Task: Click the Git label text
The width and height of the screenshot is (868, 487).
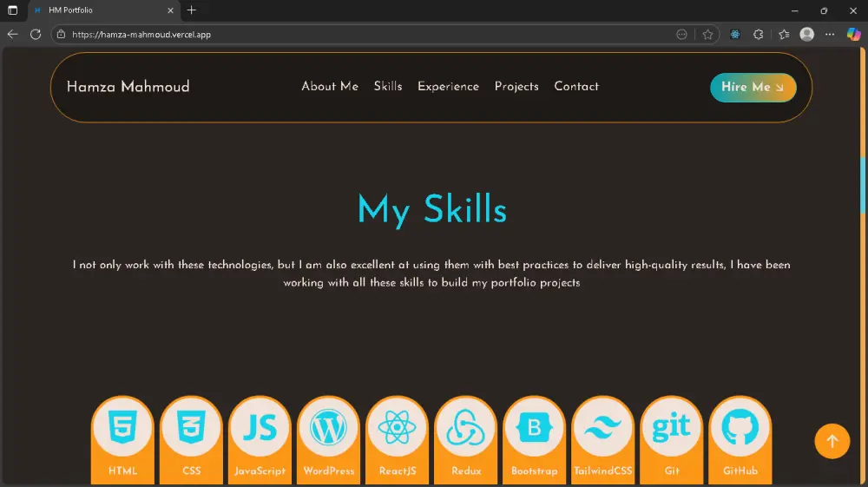Action: pyautogui.click(x=672, y=471)
